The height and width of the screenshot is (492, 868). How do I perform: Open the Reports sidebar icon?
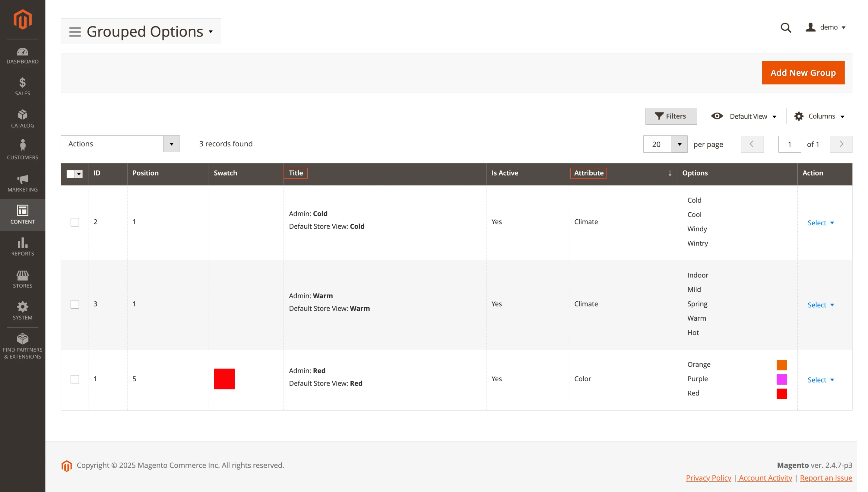(x=22, y=246)
